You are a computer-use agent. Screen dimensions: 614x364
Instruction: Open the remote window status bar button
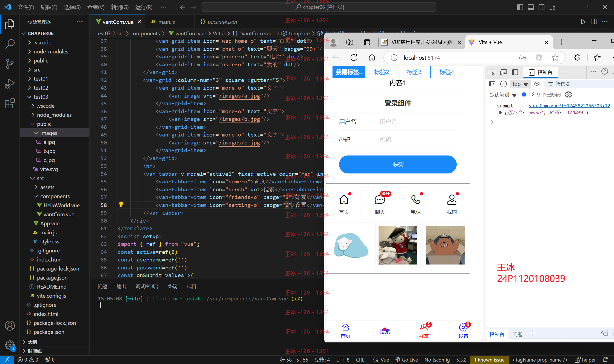[7, 360]
